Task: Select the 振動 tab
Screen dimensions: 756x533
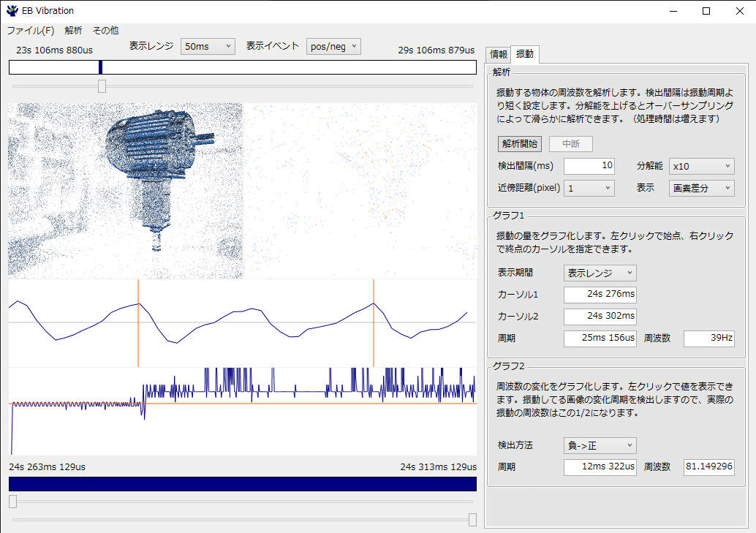Action: click(x=525, y=53)
